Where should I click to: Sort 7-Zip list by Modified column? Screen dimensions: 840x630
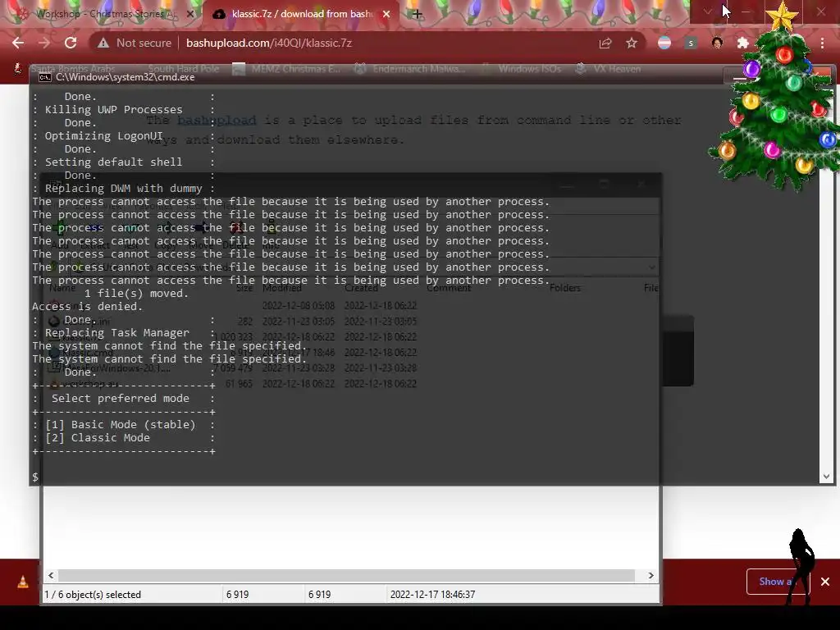pos(282,288)
